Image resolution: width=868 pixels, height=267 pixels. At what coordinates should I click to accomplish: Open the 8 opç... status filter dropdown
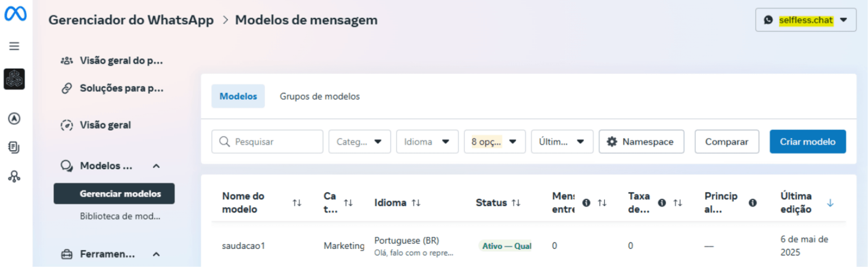point(495,142)
